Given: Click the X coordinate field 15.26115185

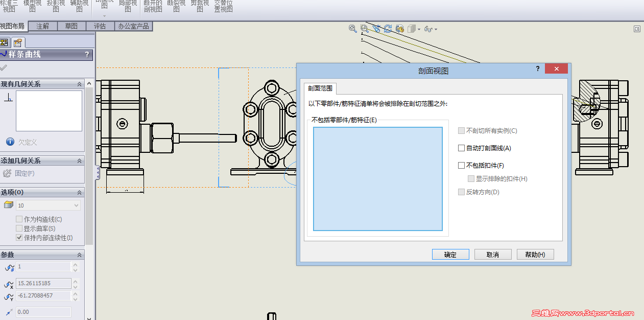Looking at the screenshot, I should tap(43, 283).
